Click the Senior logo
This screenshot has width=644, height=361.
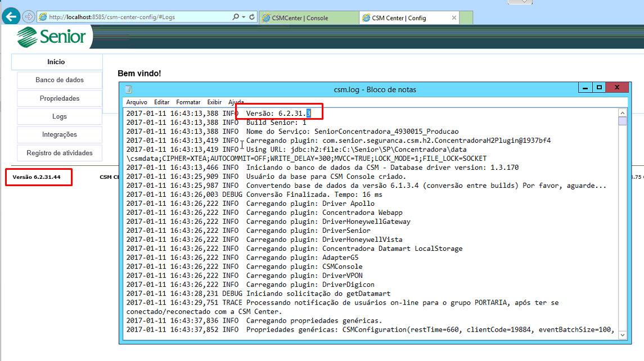pos(51,37)
